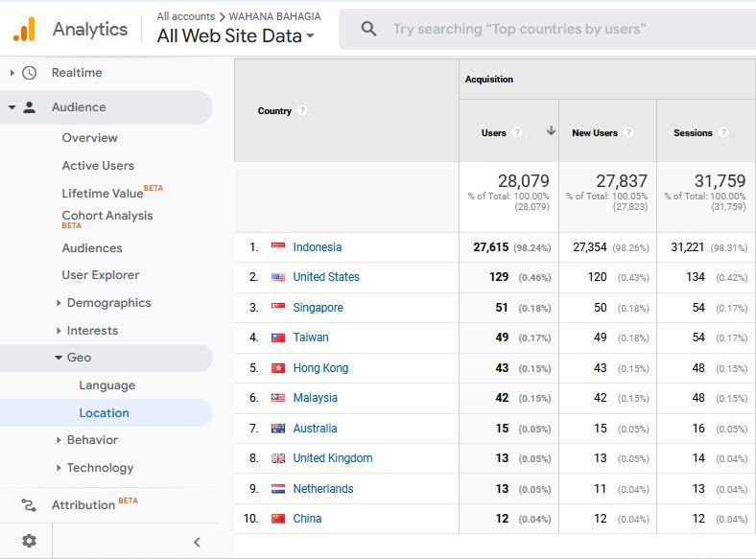Viewport: 756px width, 559px height.
Task: Sort by the Users column arrow
Action: click(x=551, y=130)
